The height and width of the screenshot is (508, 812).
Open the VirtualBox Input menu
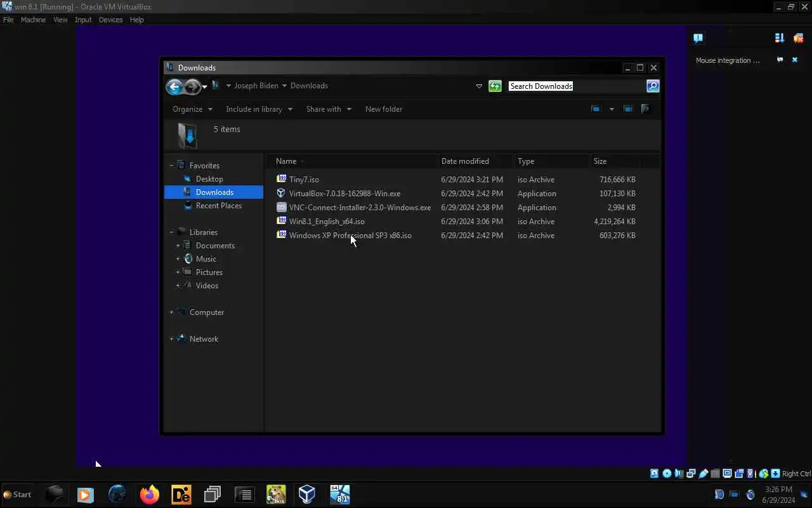(x=83, y=20)
